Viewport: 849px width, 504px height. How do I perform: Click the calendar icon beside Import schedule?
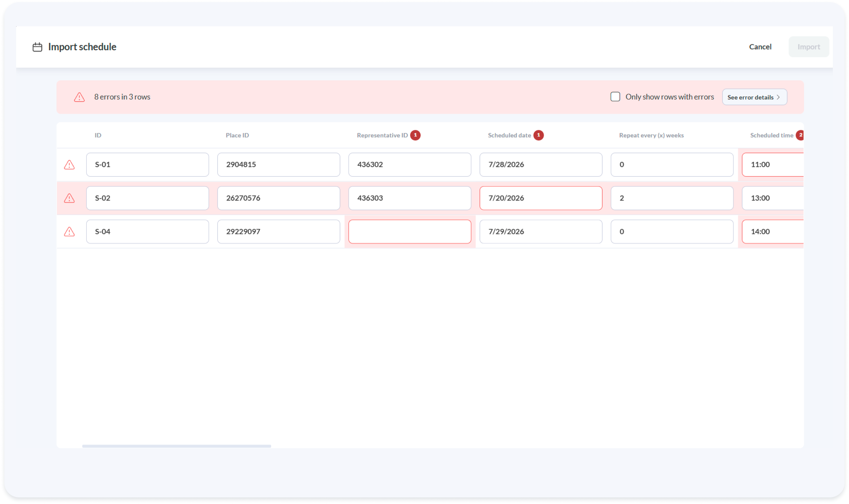(37, 47)
